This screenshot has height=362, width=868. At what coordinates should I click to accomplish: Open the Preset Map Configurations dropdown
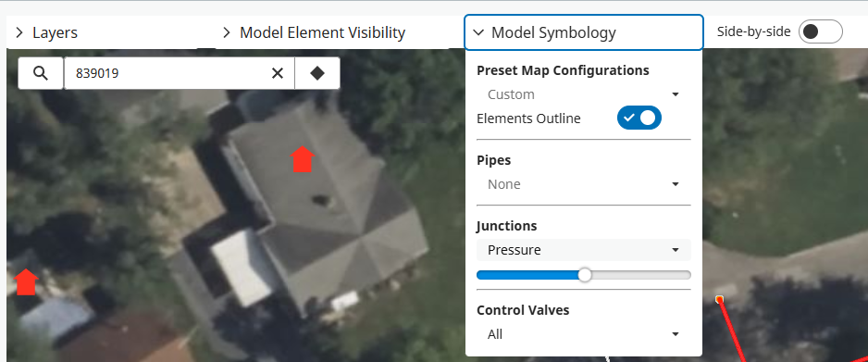click(584, 94)
